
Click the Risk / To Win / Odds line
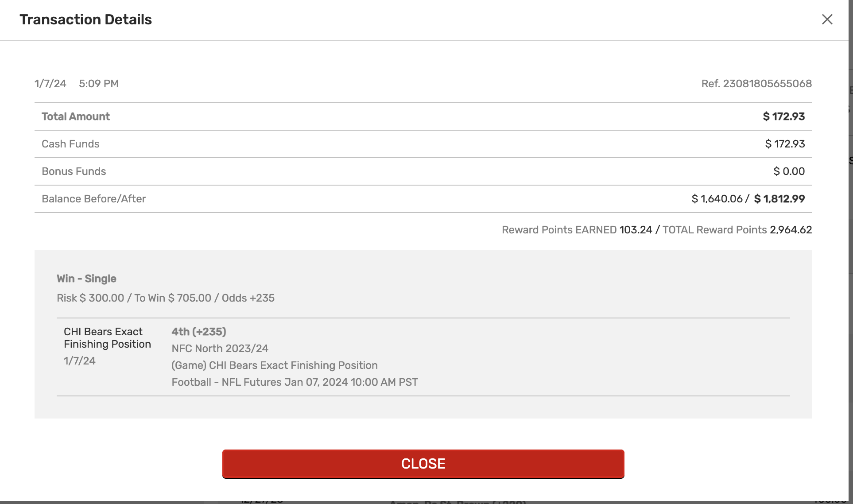[x=166, y=298]
